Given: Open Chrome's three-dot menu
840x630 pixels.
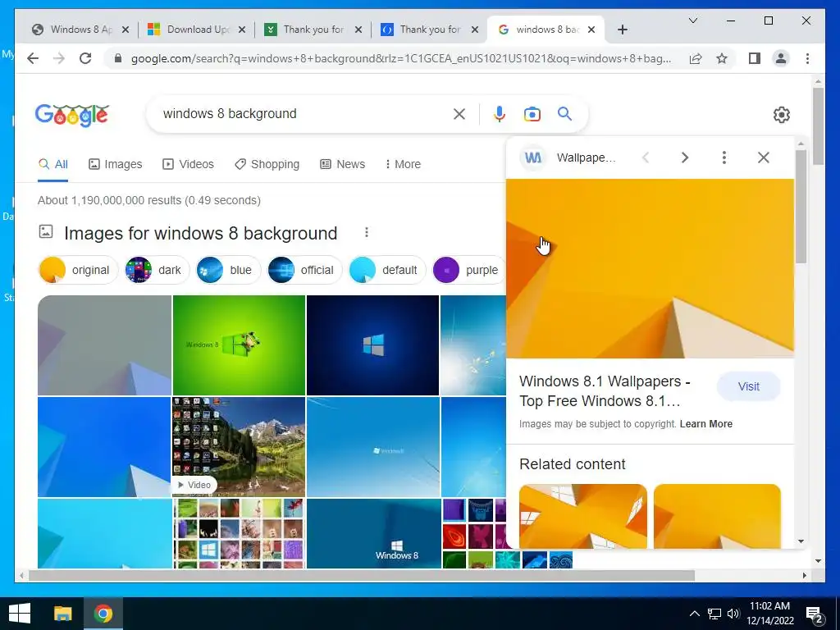Looking at the screenshot, I should coord(807,58).
